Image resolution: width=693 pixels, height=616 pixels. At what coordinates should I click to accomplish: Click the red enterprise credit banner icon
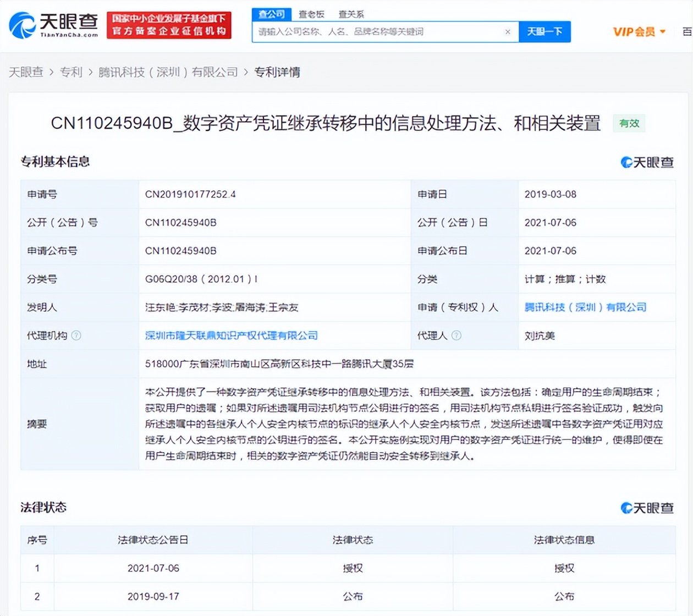click(x=169, y=25)
